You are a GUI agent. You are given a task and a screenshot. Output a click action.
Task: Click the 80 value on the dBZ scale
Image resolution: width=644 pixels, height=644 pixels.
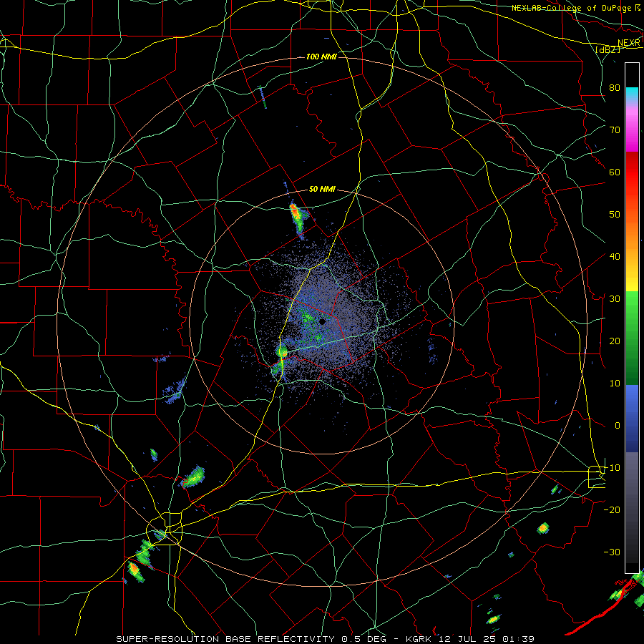[615, 88]
